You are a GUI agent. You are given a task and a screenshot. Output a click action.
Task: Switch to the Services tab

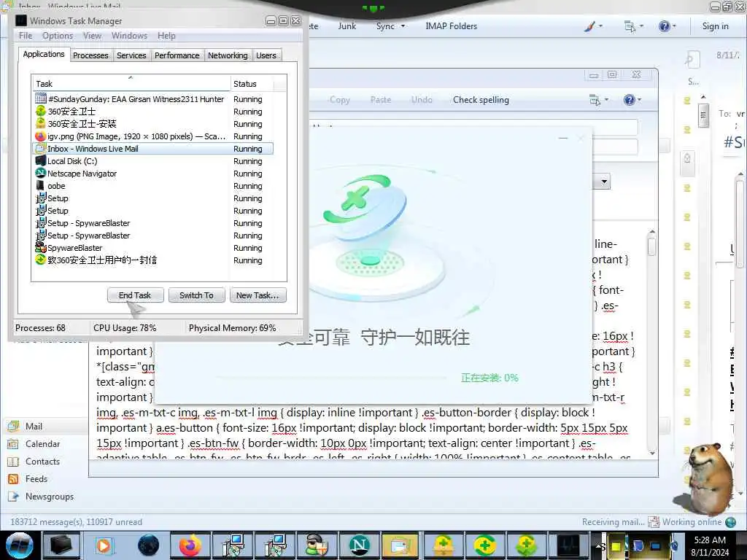[131, 55]
